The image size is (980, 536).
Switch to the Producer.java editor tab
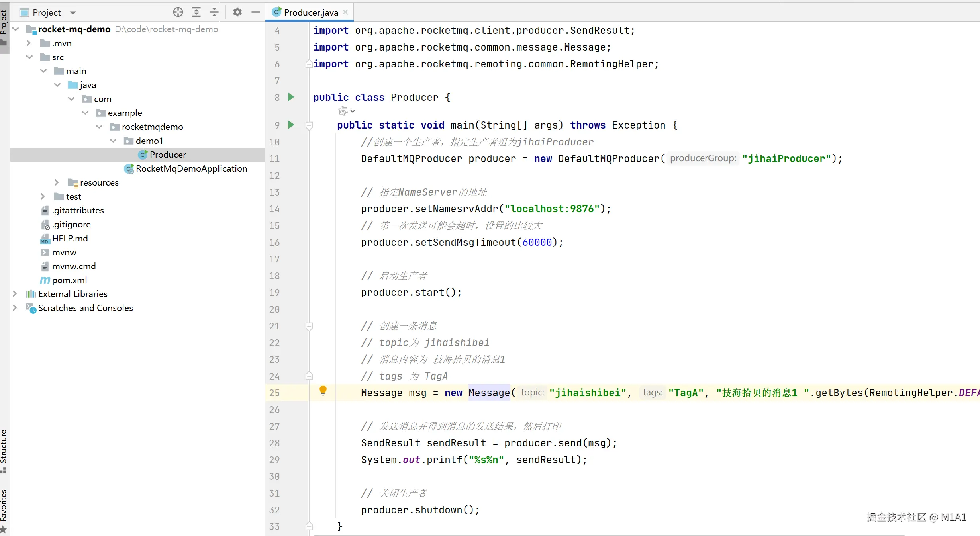pyautogui.click(x=310, y=12)
